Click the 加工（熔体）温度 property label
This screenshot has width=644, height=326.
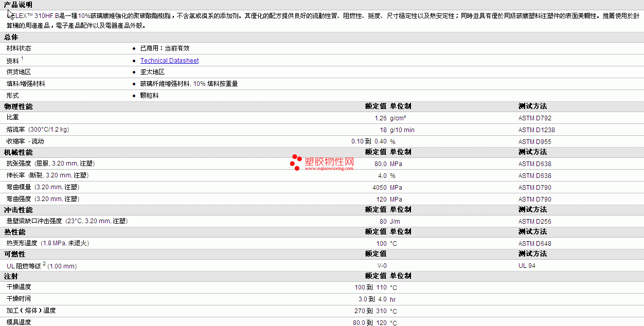coord(31,311)
